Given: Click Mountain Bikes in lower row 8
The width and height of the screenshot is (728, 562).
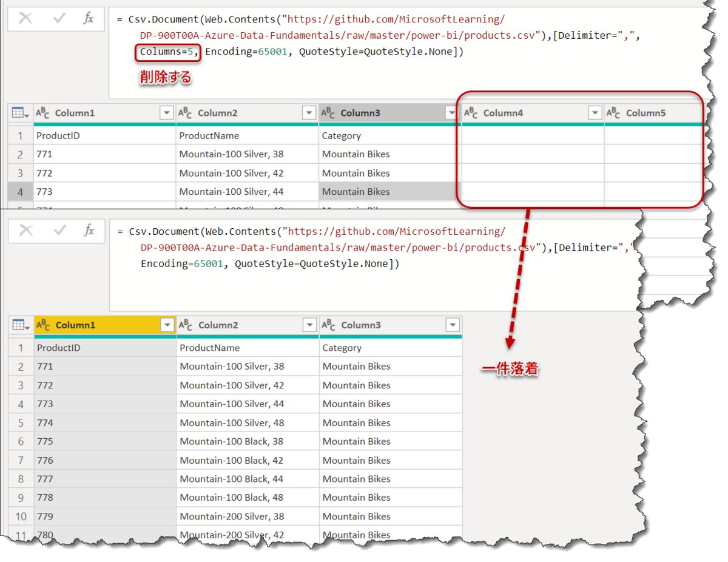Looking at the screenshot, I should (391, 479).
